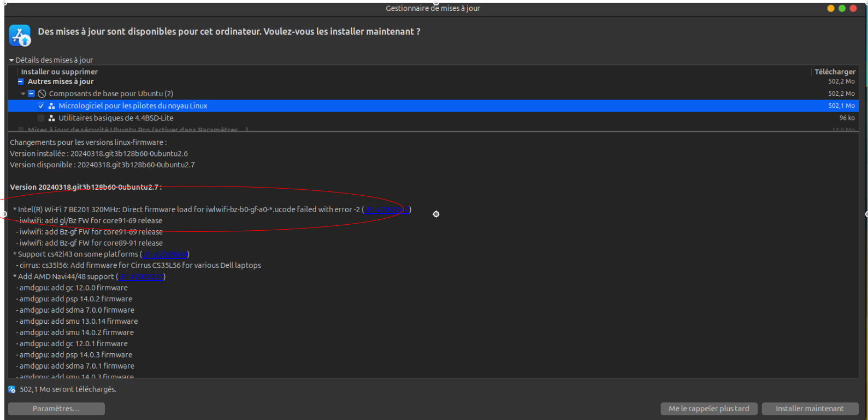868x420 pixels.
Task: Maximize window with the green button
Action: pyautogui.click(x=842, y=8)
